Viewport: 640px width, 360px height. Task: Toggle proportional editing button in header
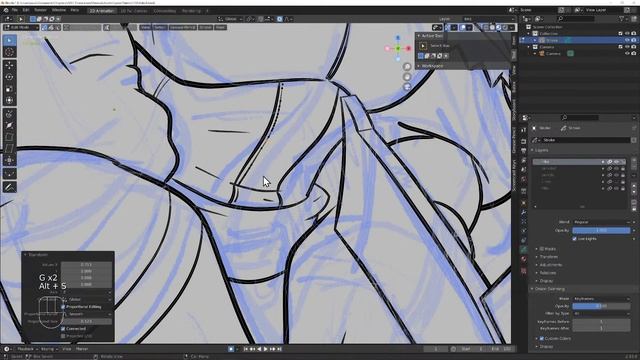(x=280, y=19)
